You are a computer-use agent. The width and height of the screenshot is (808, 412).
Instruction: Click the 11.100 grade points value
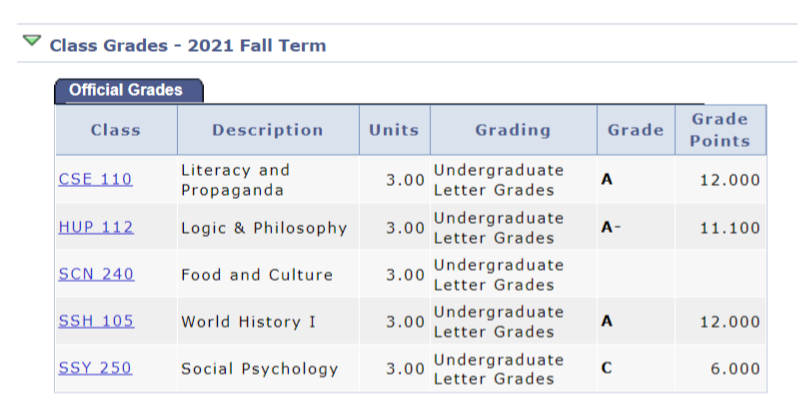point(730,228)
